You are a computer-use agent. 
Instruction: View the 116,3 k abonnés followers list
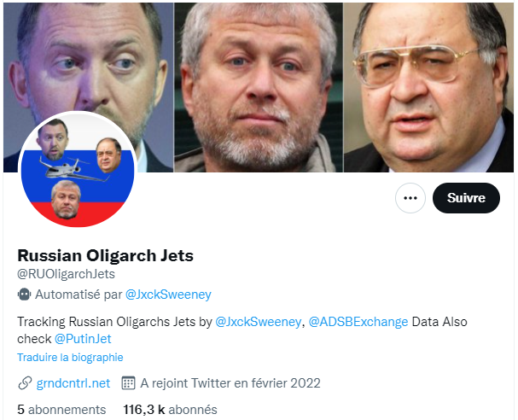[170, 410]
